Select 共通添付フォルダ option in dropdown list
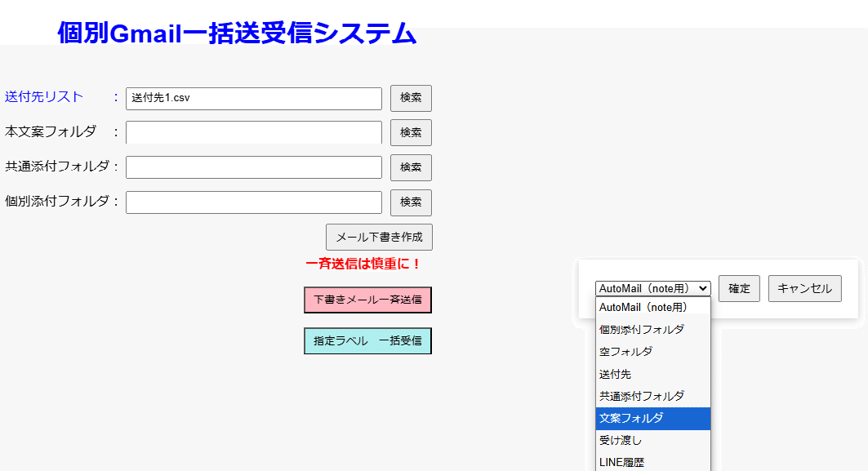 653,396
